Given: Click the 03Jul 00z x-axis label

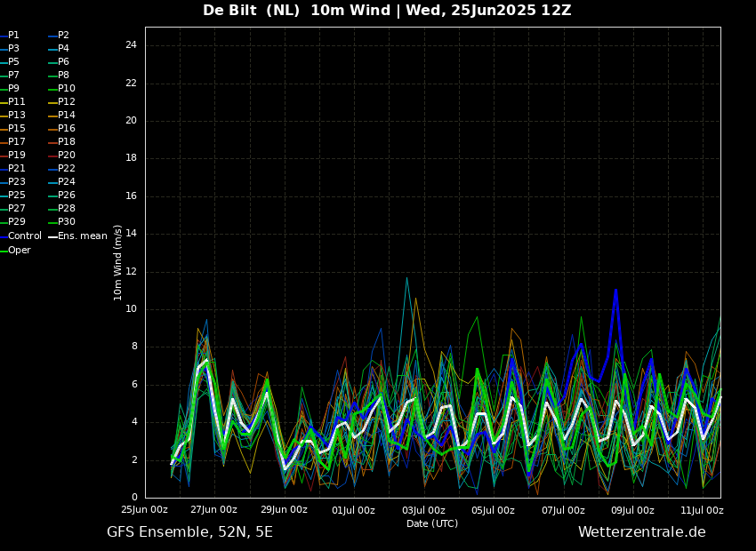Looking at the screenshot, I should coord(423,510).
